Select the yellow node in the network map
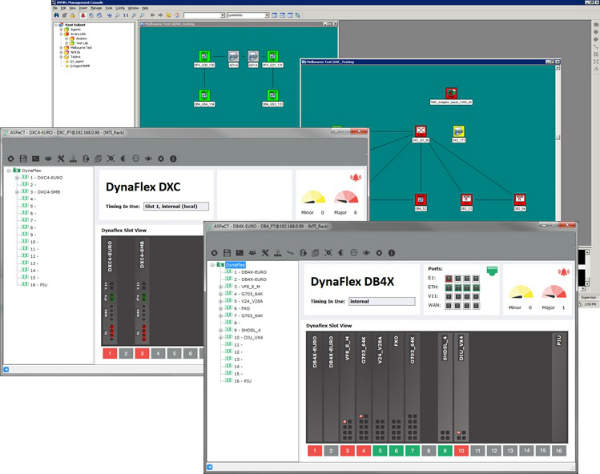 (x=458, y=131)
